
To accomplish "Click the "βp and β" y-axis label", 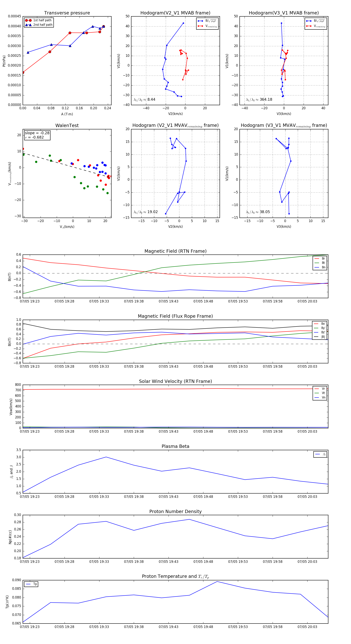I will click(x=11, y=472).
